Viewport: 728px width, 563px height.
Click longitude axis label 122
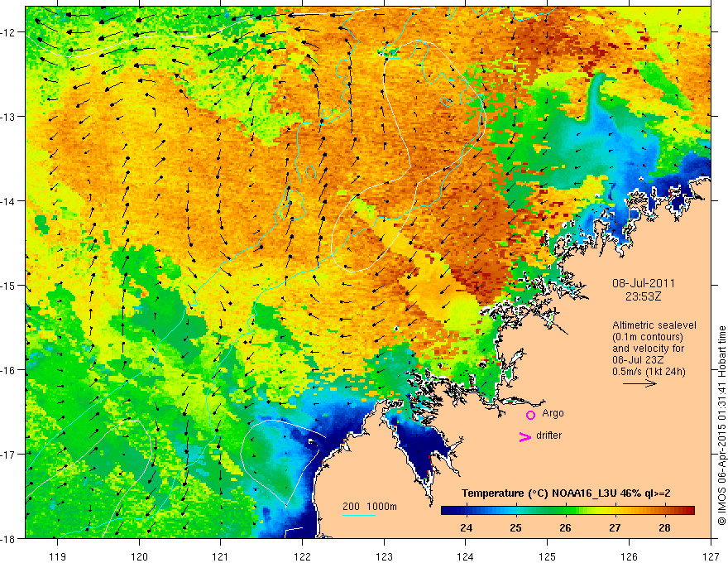[302, 556]
